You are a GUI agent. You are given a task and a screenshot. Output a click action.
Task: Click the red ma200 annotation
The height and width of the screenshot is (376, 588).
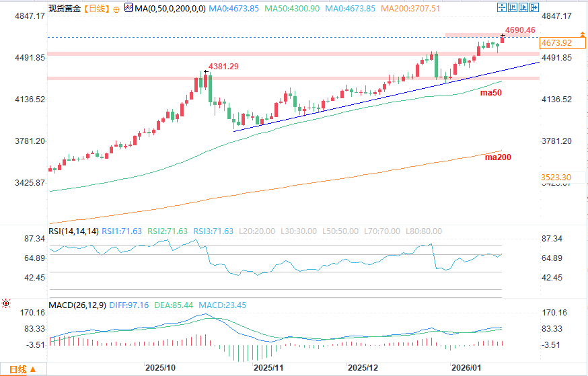tap(498, 157)
